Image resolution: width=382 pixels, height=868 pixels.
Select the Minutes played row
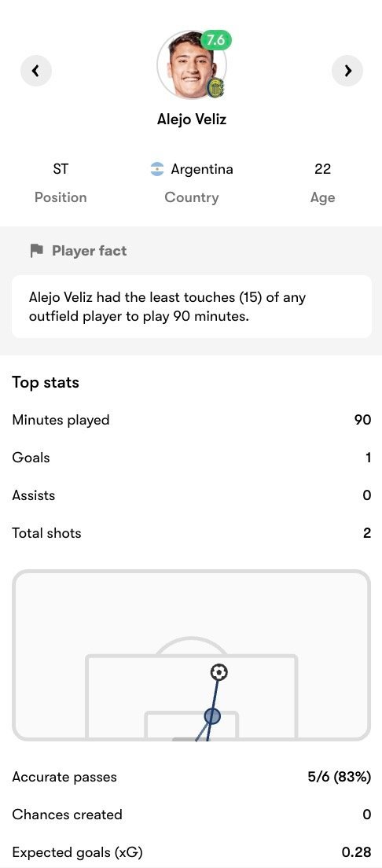click(192, 420)
